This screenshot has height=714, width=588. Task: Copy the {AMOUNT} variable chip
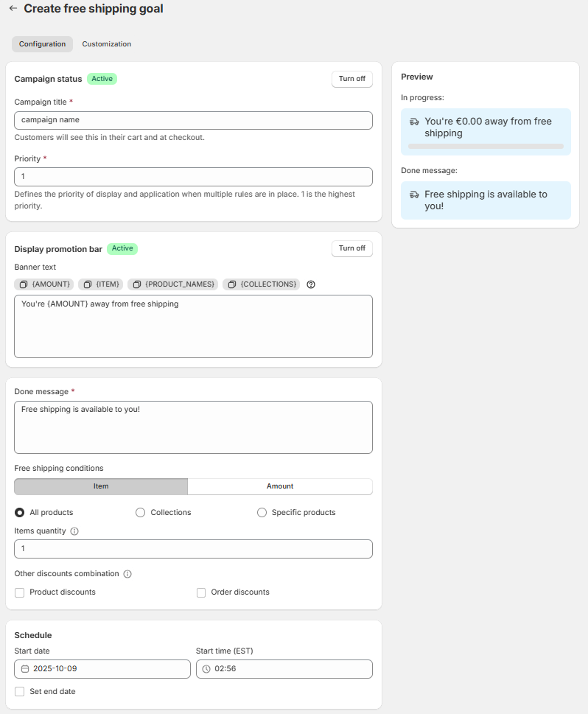tap(44, 284)
